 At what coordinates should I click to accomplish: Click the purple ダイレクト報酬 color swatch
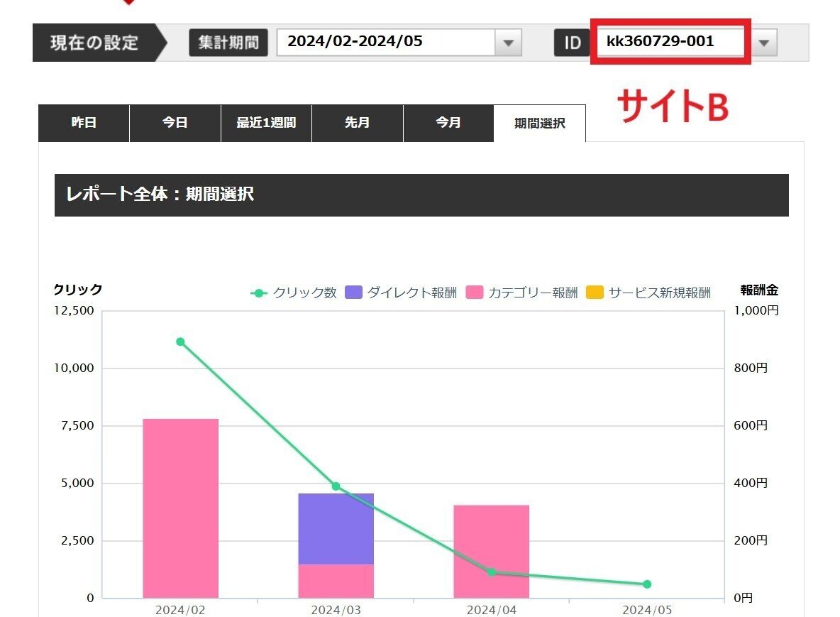pos(353,292)
